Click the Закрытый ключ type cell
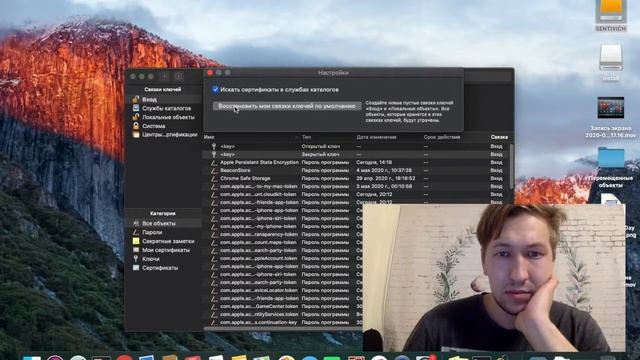 click(x=320, y=154)
